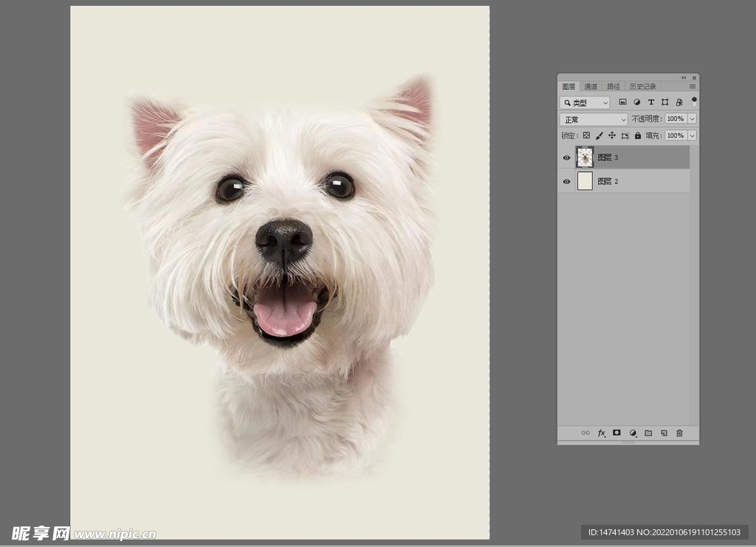
Task: Open the 类型 filter type dropdown
Action: pyautogui.click(x=585, y=103)
